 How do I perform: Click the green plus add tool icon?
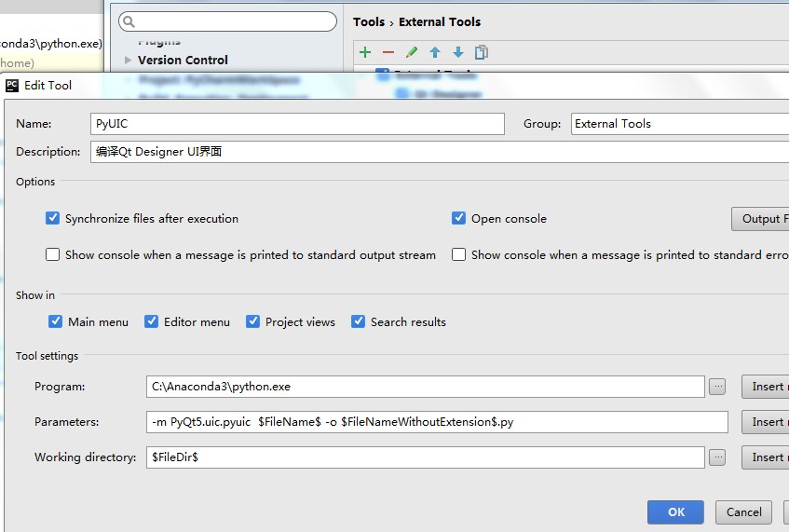coord(365,52)
